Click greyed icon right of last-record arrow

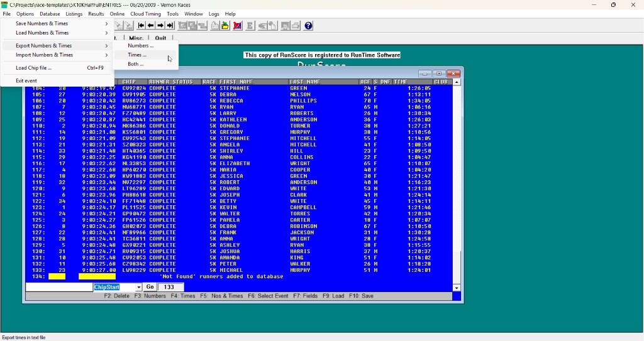coord(182,26)
